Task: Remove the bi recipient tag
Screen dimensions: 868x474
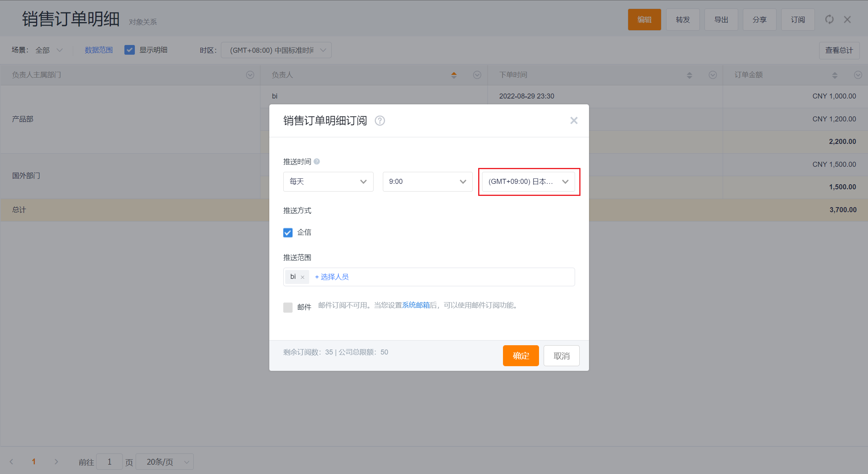Action: pos(303,277)
